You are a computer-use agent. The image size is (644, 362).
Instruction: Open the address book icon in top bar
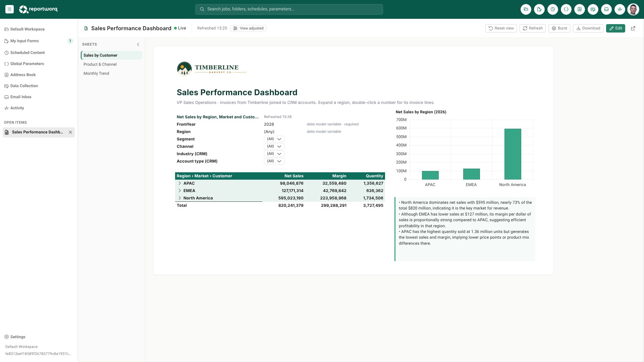click(580, 9)
